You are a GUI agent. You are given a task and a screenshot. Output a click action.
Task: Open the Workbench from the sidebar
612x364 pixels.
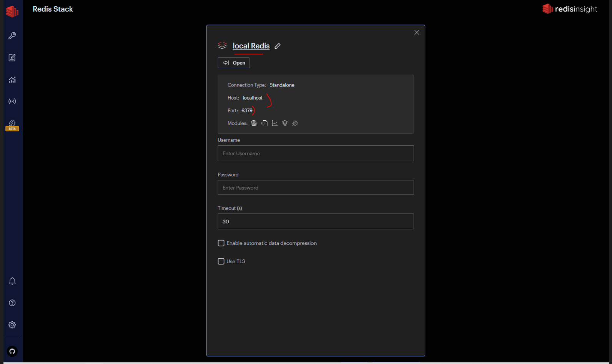tap(12, 58)
